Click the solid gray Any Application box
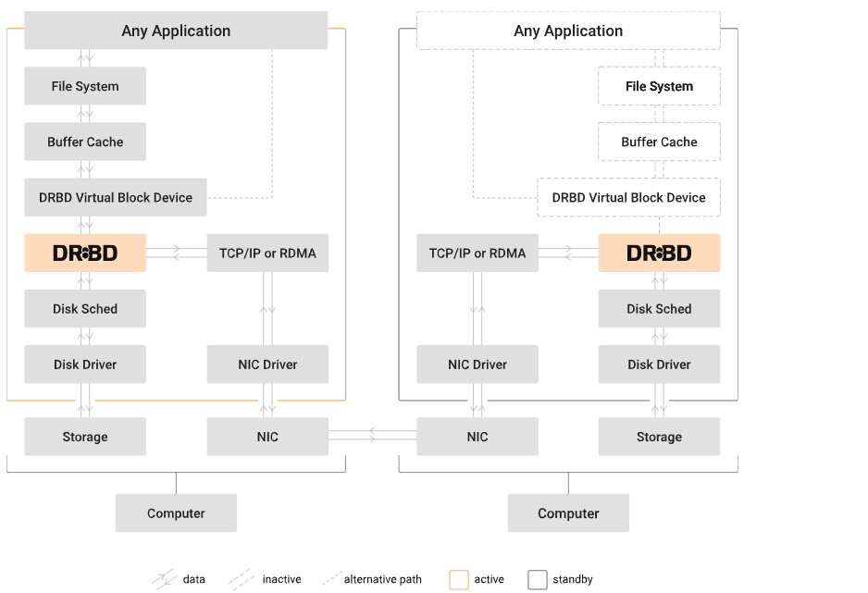Viewport: 868px width, 593px height. click(x=176, y=31)
